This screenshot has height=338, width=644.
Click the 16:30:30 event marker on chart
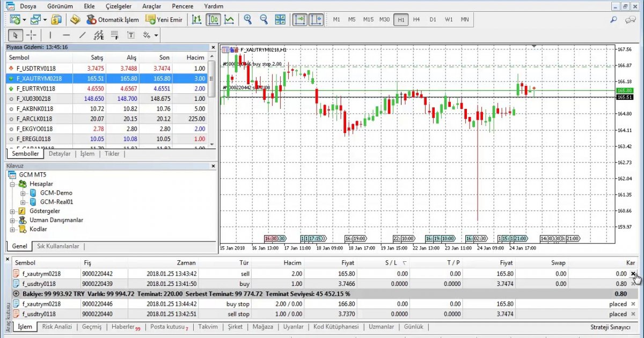pos(275,239)
